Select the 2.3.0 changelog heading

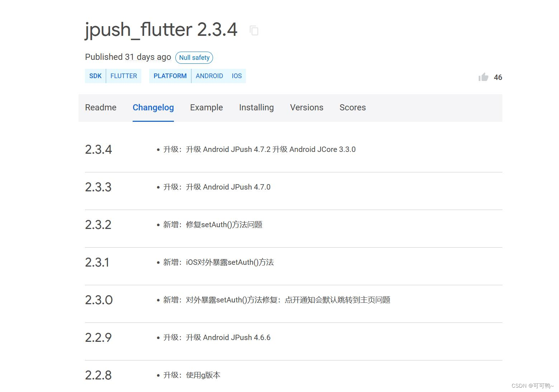pyautogui.click(x=99, y=300)
